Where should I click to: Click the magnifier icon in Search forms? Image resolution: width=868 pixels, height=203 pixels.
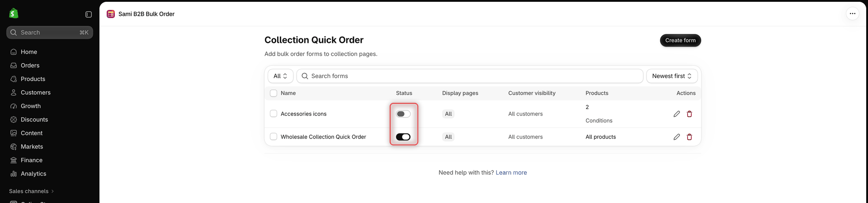point(305,76)
